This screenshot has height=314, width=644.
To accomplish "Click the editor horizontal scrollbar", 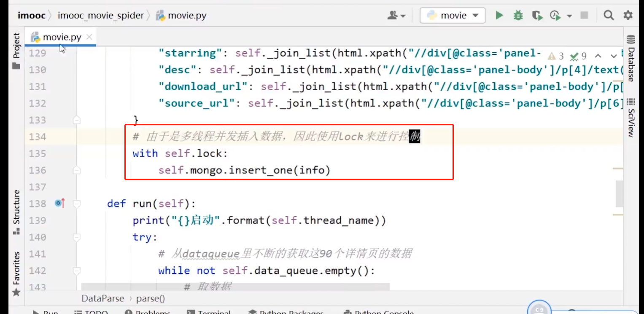I will [235, 287].
